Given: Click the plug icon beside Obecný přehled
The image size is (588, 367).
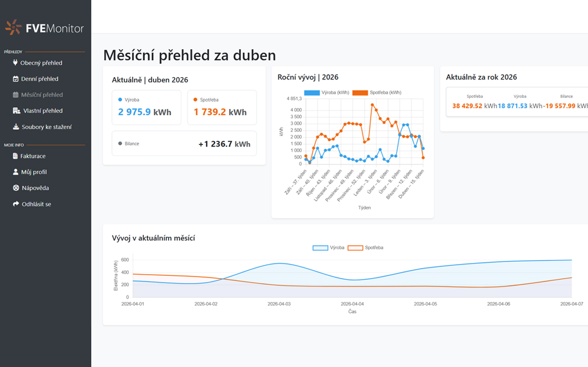Looking at the screenshot, I should pyautogui.click(x=16, y=63).
